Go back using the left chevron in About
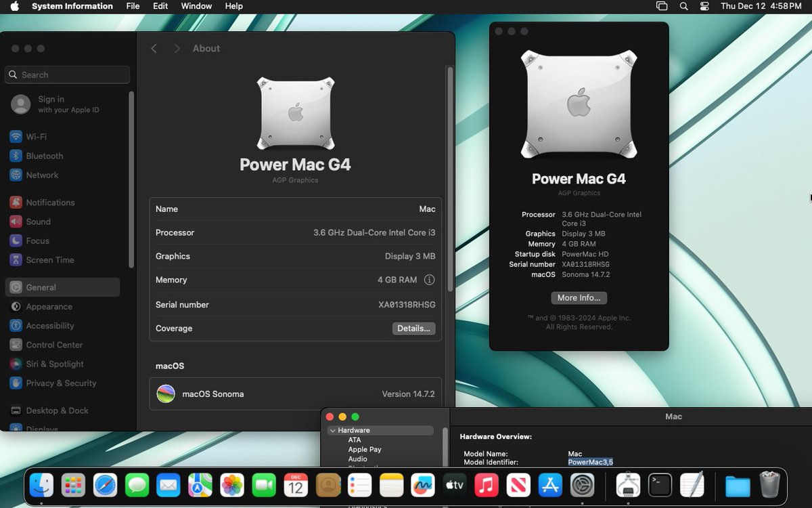The height and width of the screenshot is (508, 812). pyautogui.click(x=154, y=49)
